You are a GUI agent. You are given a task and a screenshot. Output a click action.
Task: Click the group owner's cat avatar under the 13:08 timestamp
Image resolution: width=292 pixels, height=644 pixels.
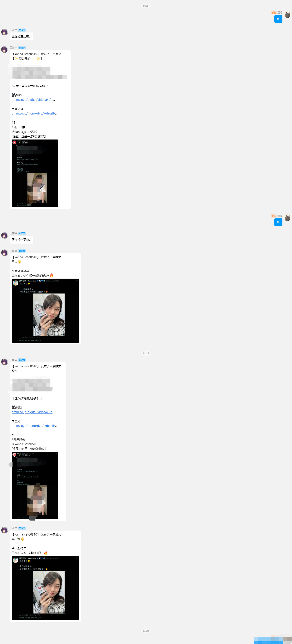287,15
